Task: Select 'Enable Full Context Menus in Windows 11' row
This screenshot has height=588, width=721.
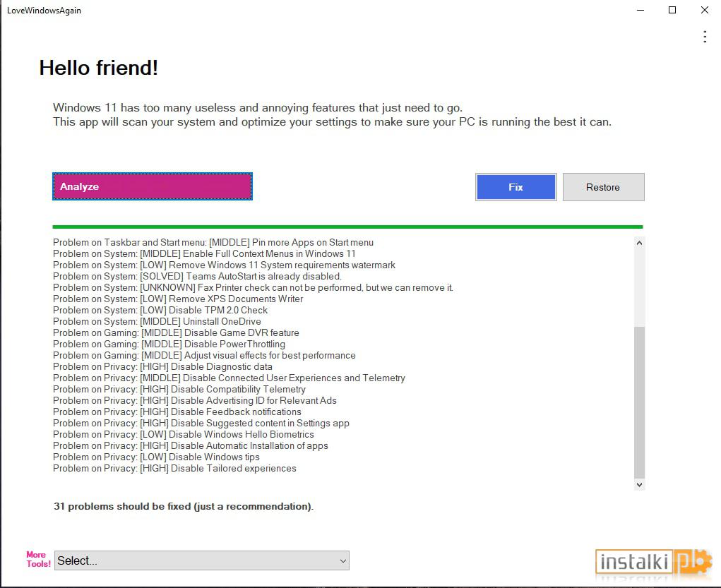Action: 204,254
